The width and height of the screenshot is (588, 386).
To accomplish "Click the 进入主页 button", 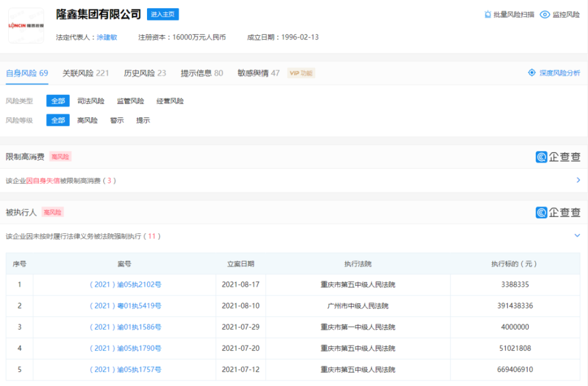I will point(163,15).
